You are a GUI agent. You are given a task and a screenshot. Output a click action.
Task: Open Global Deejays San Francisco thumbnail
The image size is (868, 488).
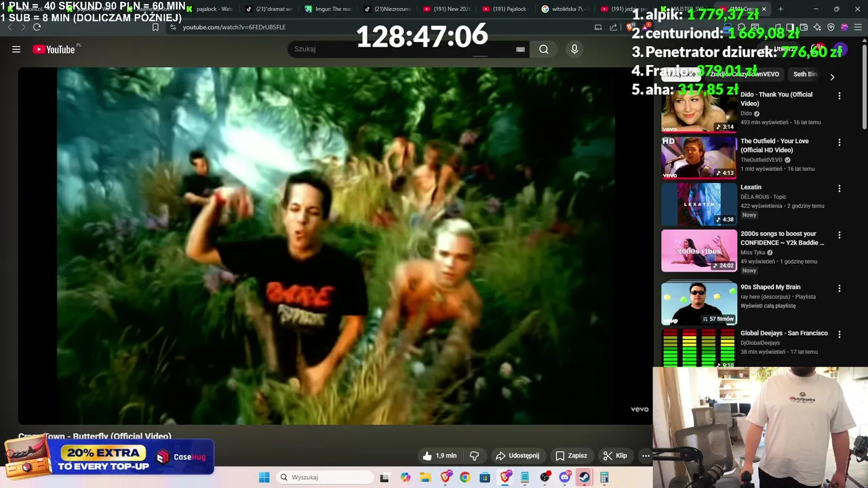click(x=699, y=348)
